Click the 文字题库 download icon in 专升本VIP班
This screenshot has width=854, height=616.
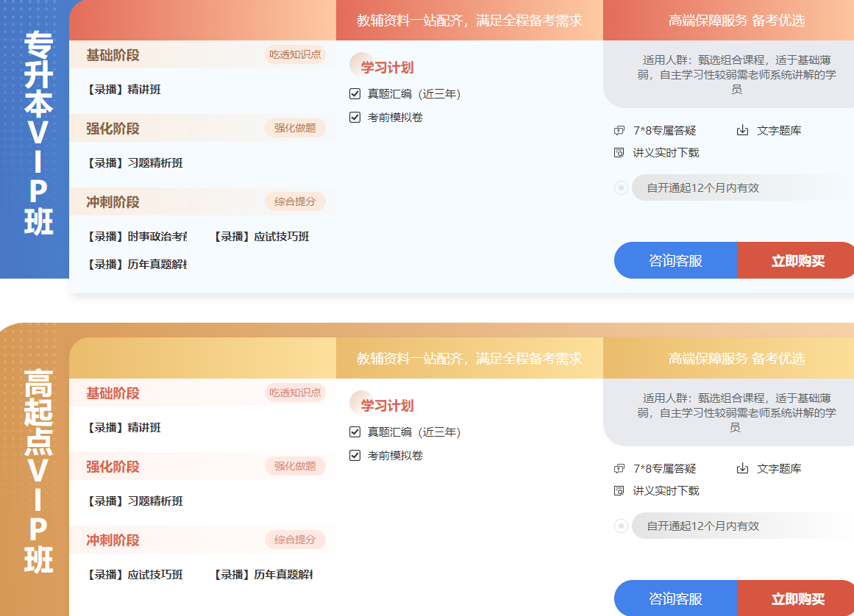[x=742, y=131]
